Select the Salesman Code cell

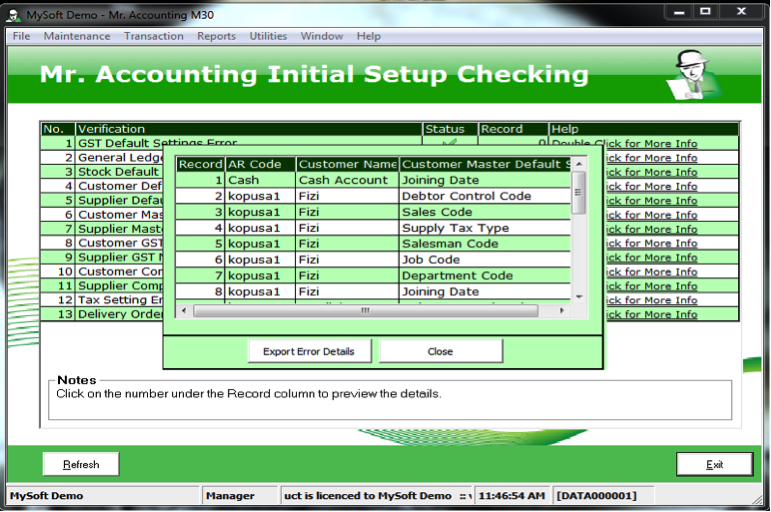(x=485, y=243)
